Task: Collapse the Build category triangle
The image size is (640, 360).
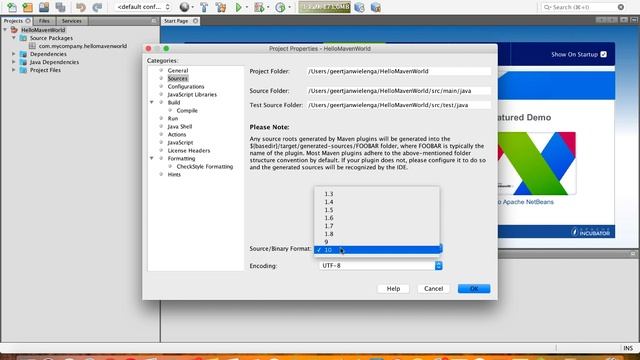Action: (x=152, y=102)
